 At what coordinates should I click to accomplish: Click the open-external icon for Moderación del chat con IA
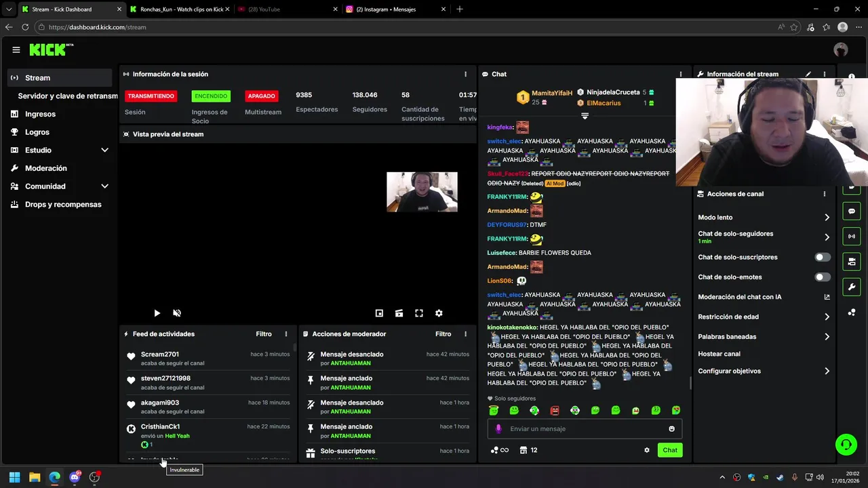point(827,297)
